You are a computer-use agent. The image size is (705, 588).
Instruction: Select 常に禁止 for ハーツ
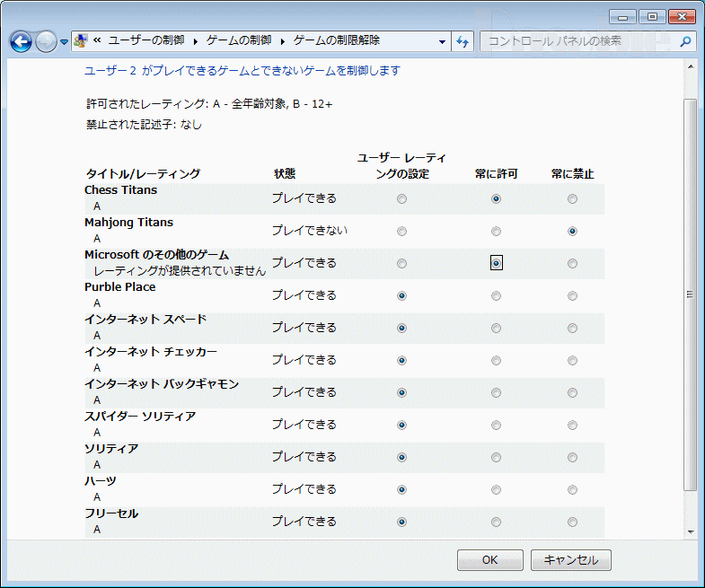[572, 490]
